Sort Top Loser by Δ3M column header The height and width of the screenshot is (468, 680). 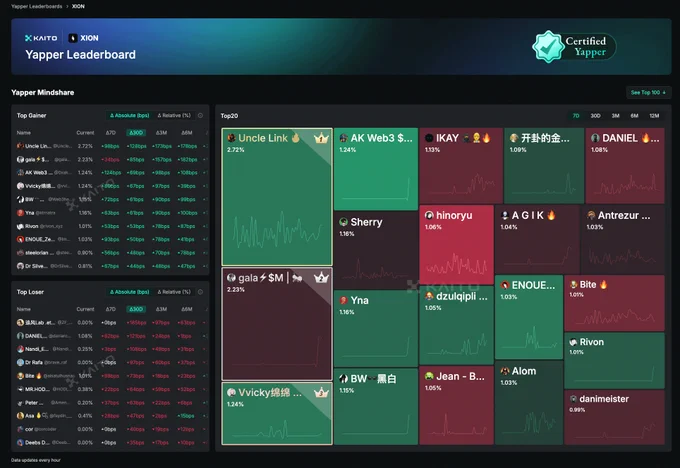(x=161, y=309)
